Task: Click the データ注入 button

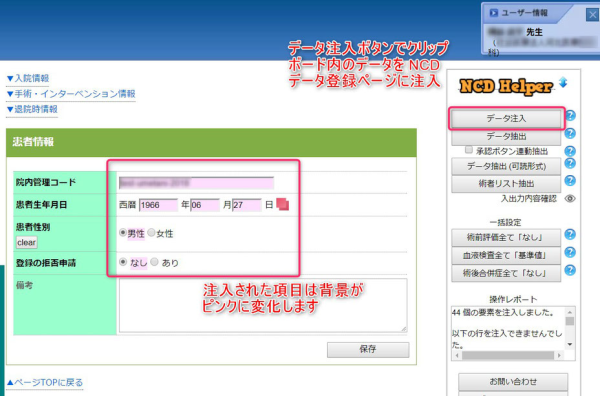Action: (506, 119)
